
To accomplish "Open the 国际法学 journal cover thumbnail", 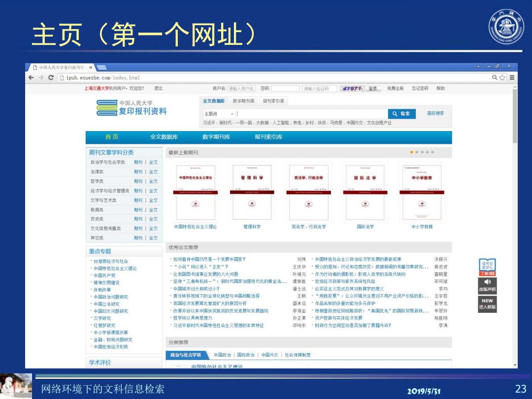I will tap(365, 193).
